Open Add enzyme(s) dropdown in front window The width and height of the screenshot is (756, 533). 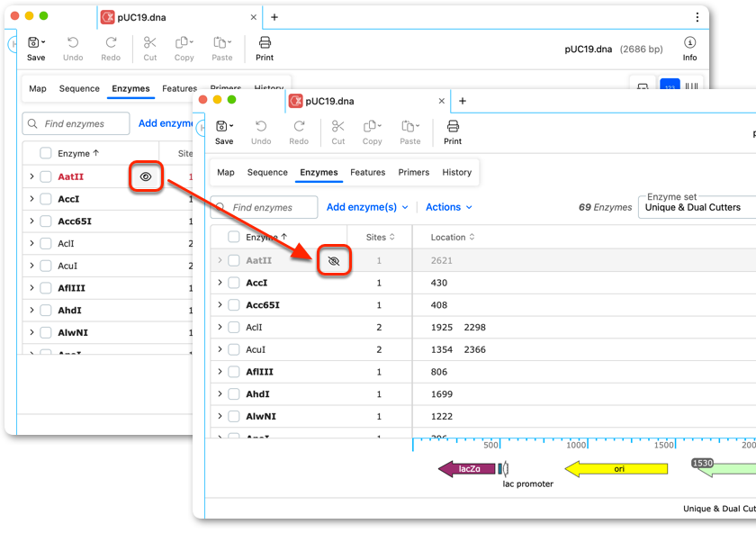(x=367, y=207)
